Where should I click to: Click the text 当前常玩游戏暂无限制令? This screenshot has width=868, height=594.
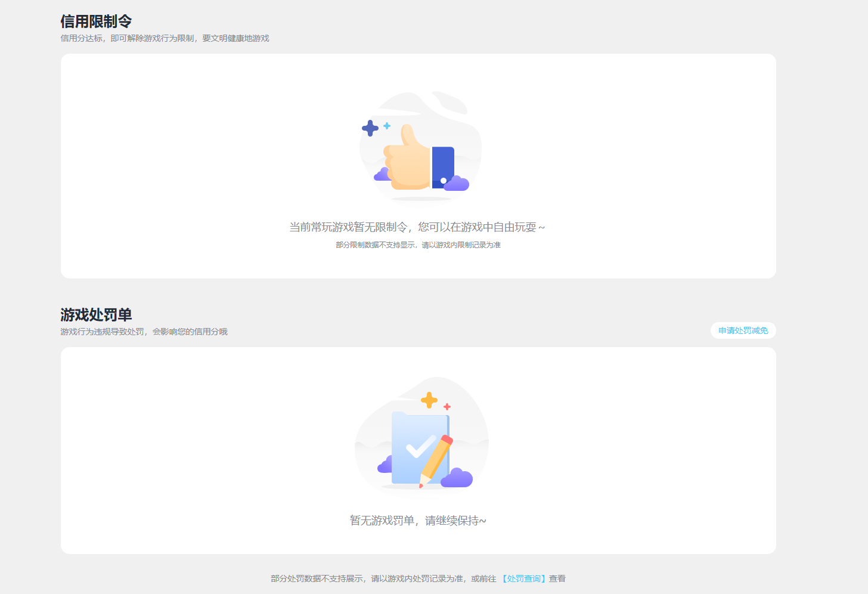(x=348, y=227)
